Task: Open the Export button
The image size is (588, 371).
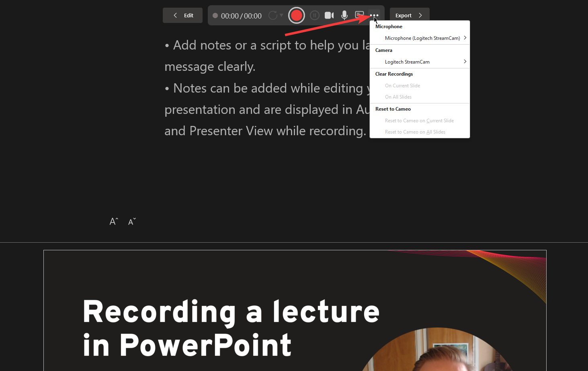Action: [x=410, y=15]
